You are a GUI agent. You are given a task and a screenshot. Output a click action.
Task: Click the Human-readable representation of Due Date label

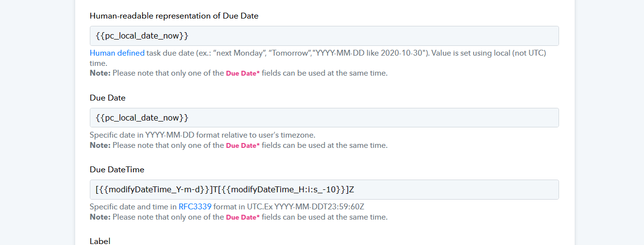coord(174,16)
